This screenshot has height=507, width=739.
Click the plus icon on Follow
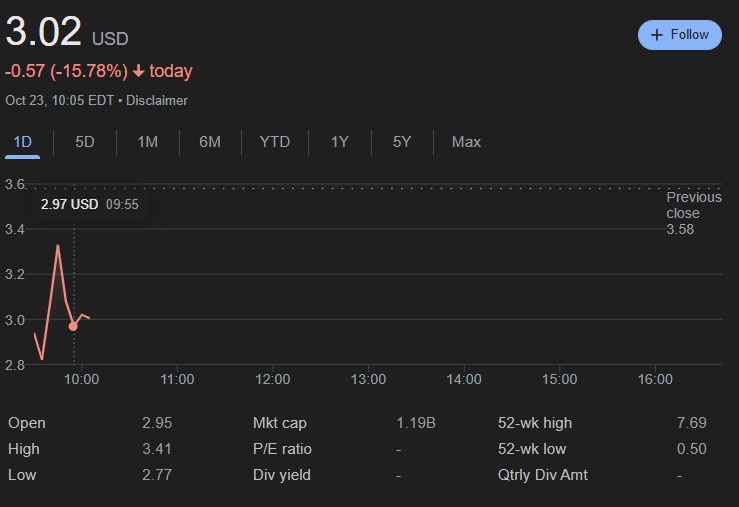[657, 35]
